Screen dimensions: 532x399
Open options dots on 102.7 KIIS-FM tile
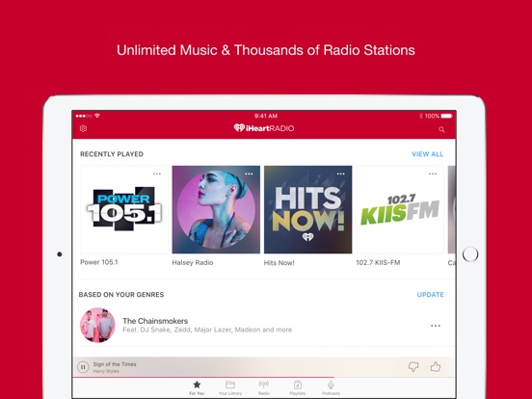coord(433,173)
